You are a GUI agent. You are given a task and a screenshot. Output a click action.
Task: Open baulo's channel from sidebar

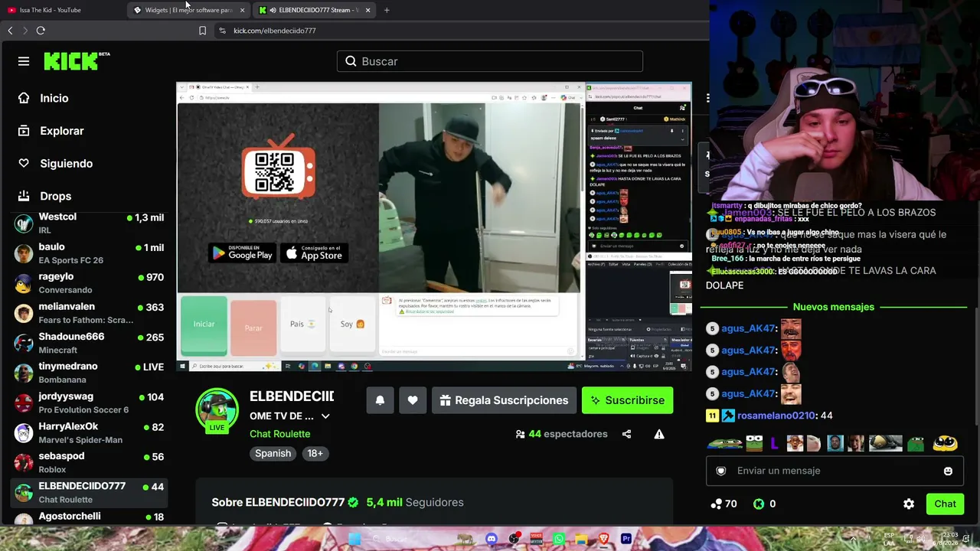[90, 253]
